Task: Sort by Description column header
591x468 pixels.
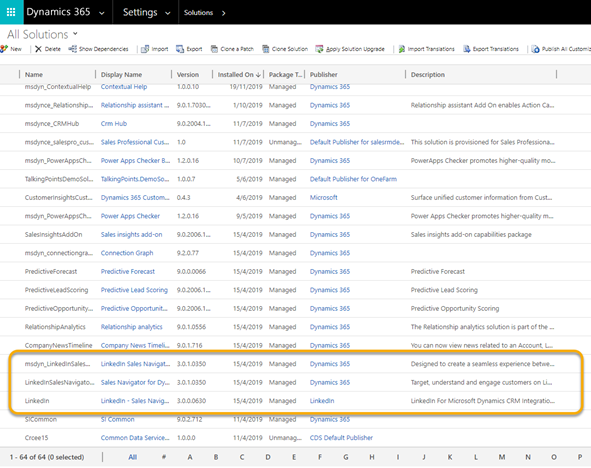Action: coord(428,75)
